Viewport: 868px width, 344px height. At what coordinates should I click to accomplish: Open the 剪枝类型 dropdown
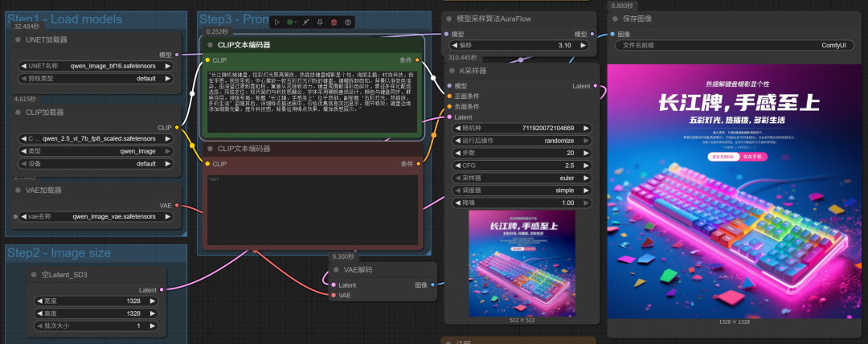pyautogui.click(x=95, y=78)
